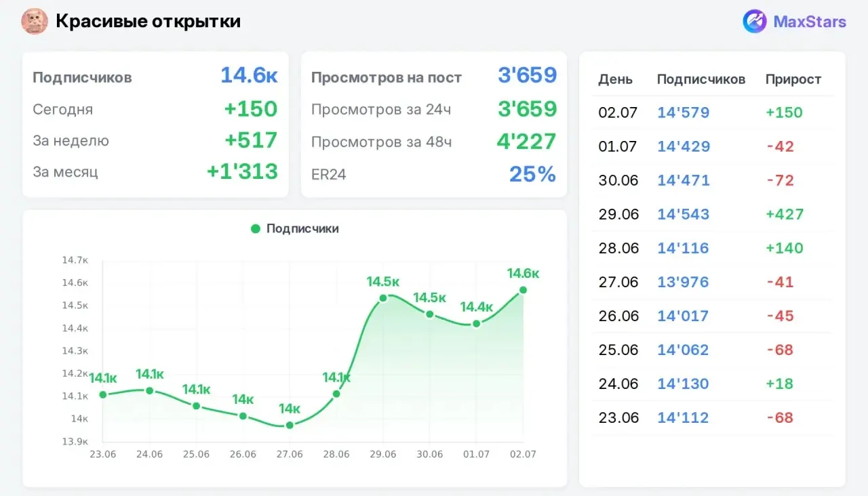The height and width of the screenshot is (496, 868).
Task: Click the green legend dot for Подписчики
Action: [256, 229]
